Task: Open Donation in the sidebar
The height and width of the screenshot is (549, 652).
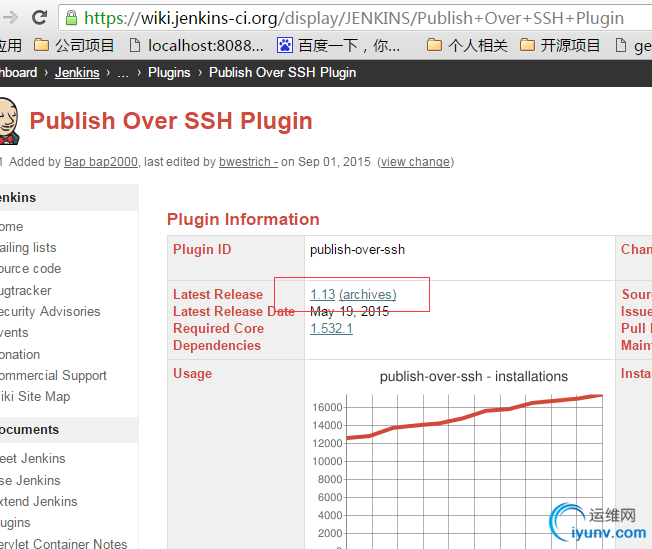Action: point(20,354)
